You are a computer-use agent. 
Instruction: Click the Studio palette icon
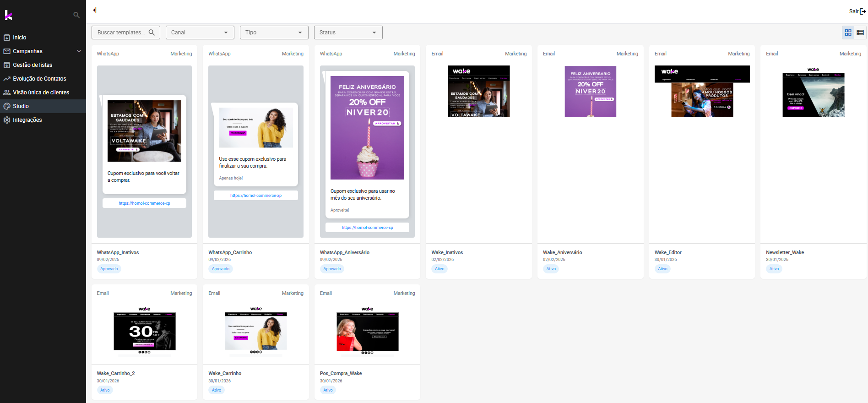7,106
